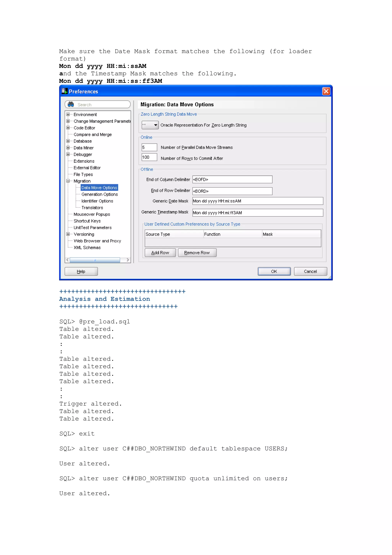Click the Search field in Preferences
The height and width of the screenshot is (555, 392).
tap(97, 104)
